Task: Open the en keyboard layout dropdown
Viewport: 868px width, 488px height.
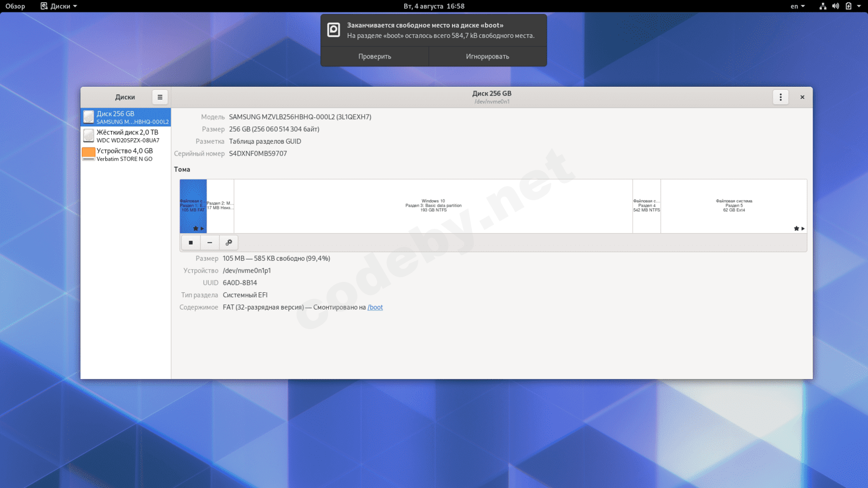Action: tap(797, 6)
